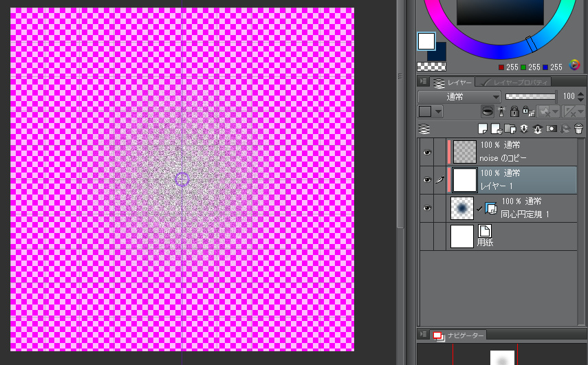588x365 pixels.
Task: Click the trash can to delete layer
Action: [x=578, y=129]
